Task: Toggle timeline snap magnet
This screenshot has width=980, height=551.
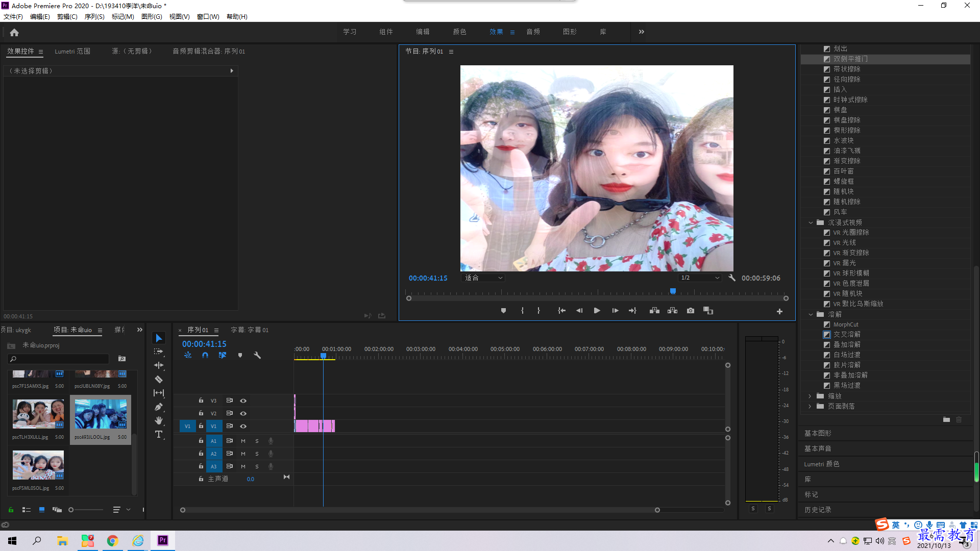Action: coord(205,355)
